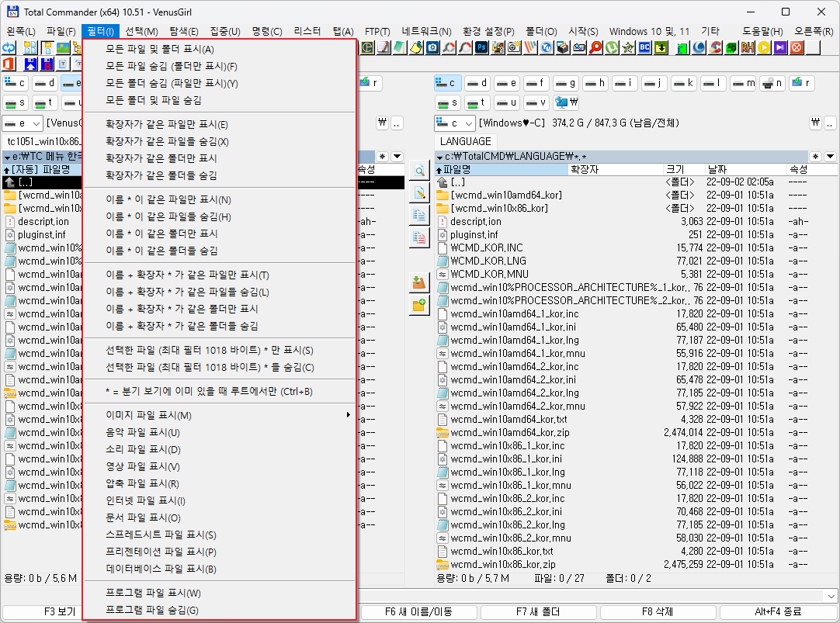Sort right panel by 날짜 column header

coord(745,169)
